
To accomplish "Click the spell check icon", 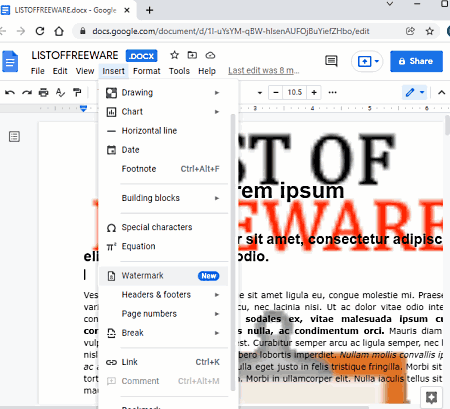I will click(x=60, y=92).
